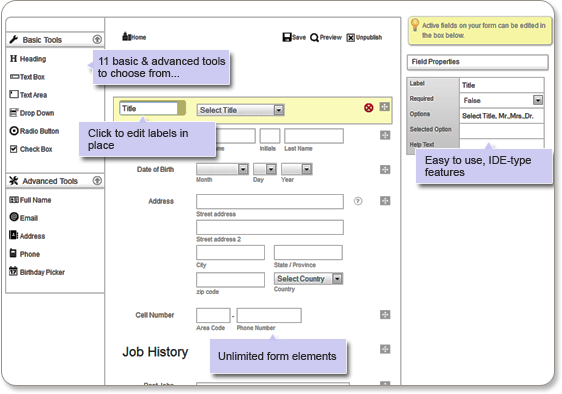Add the Phone advanced tool
The height and width of the screenshot is (394, 562).
pyautogui.click(x=25, y=254)
